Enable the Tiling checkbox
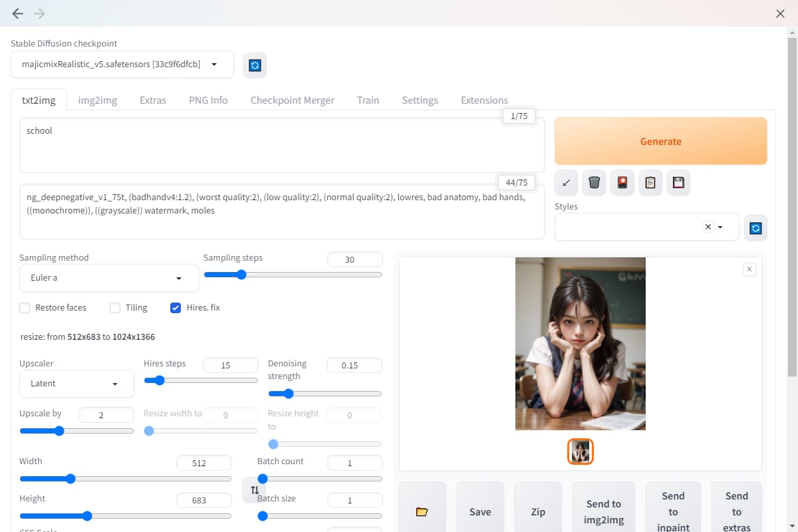 click(115, 308)
